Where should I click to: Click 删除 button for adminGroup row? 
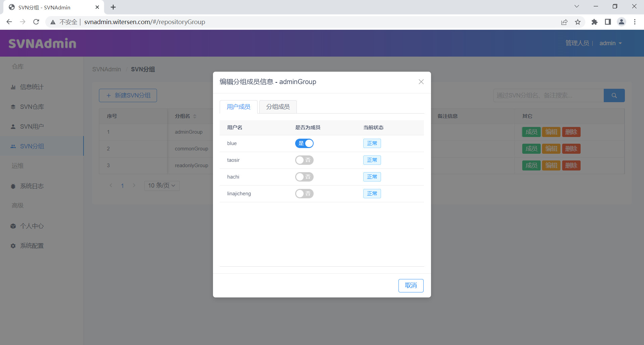[x=571, y=132]
